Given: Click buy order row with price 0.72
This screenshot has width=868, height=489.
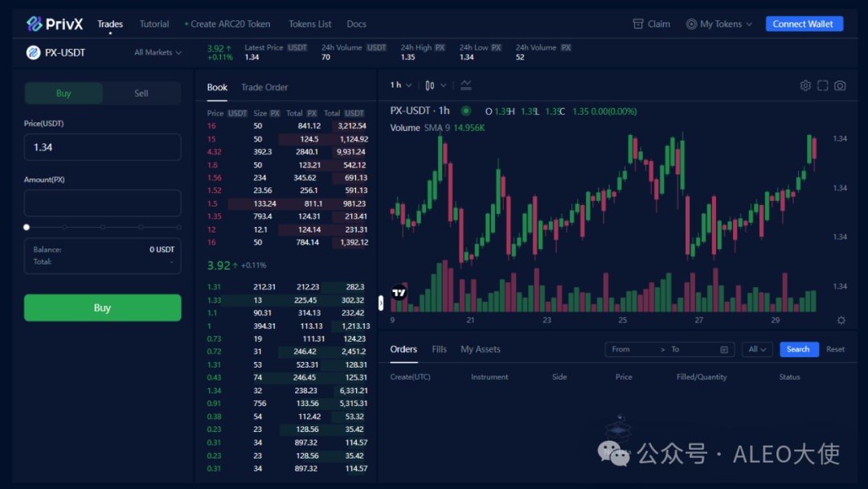Looking at the screenshot, I should pyautogui.click(x=287, y=351).
